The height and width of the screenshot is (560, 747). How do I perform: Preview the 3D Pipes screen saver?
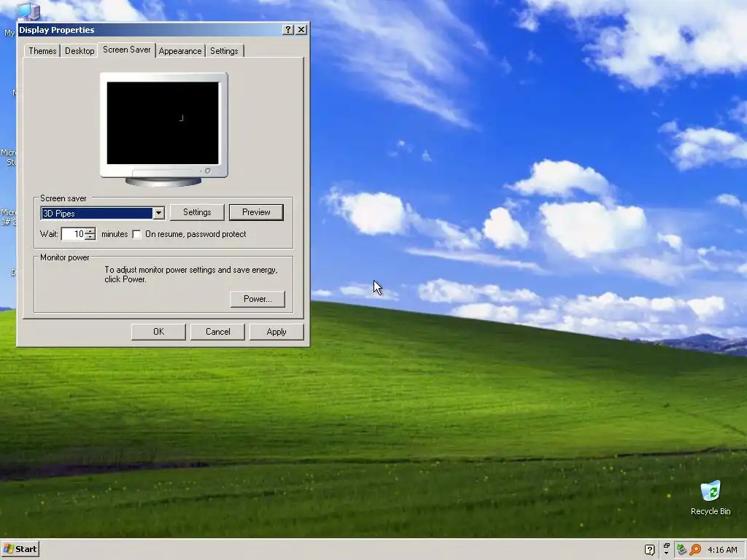point(256,212)
